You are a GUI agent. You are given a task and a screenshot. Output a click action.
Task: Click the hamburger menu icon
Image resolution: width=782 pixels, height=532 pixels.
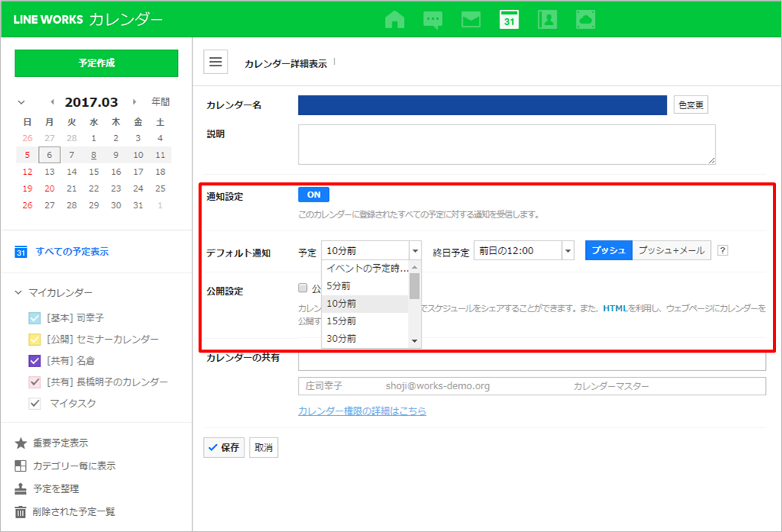[x=215, y=63]
